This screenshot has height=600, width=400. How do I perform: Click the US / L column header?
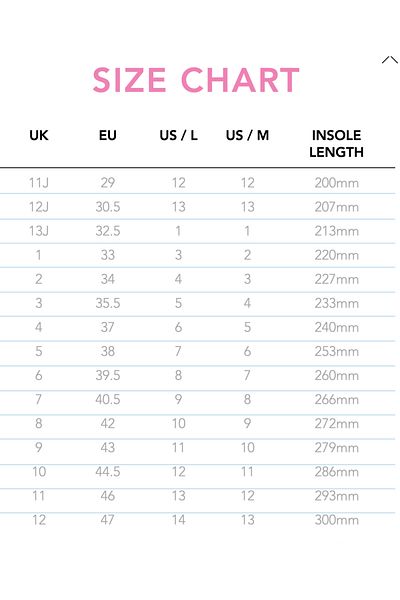pyautogui.click(x=178, y=135)
